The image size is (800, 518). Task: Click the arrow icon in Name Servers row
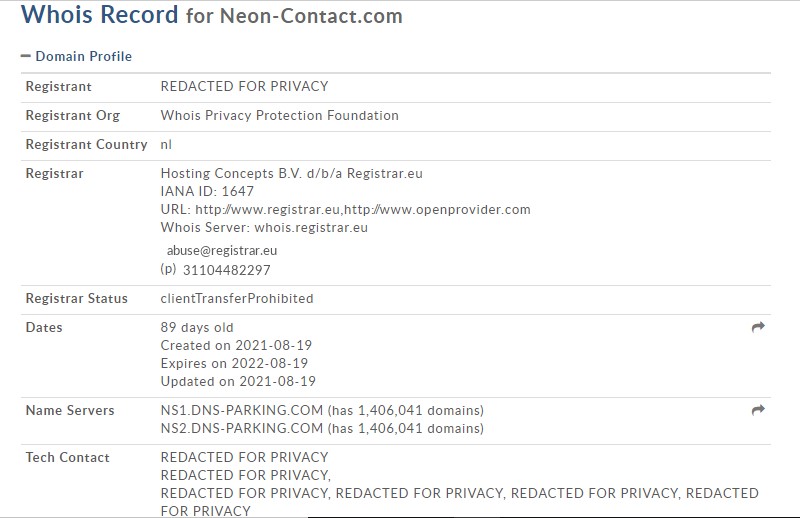click(x=758, y=410)
